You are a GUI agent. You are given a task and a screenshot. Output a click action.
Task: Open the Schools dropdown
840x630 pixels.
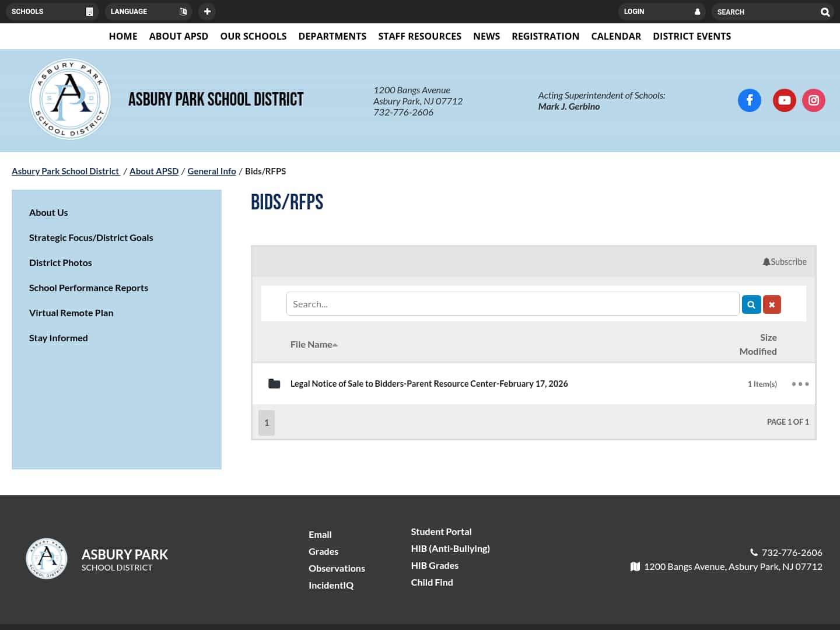[x=52, y=11]
